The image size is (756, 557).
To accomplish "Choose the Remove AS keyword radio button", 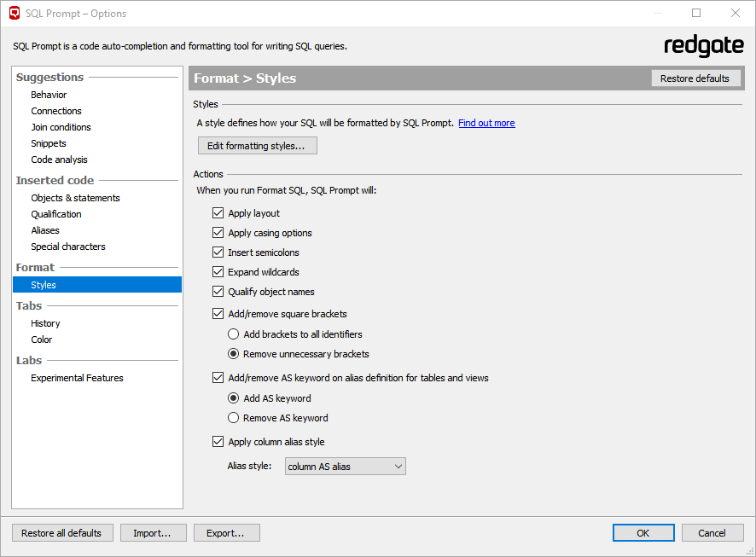I will [233, 418].
